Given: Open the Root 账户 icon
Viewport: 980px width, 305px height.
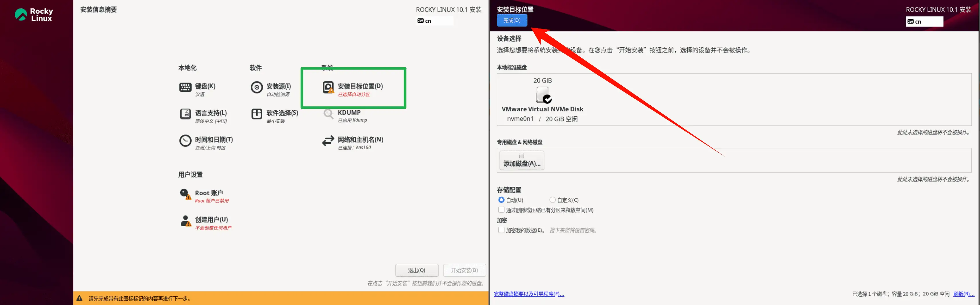Looking at the screenshot, I should (x=185, y=194).
